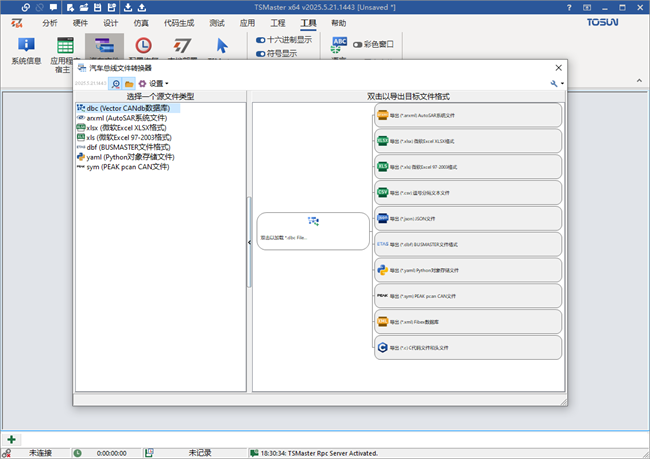This screenshot has height=459, width=650.
Task: Collapse the left panel using the splitter arrow
Action: (x=249, y=242)
